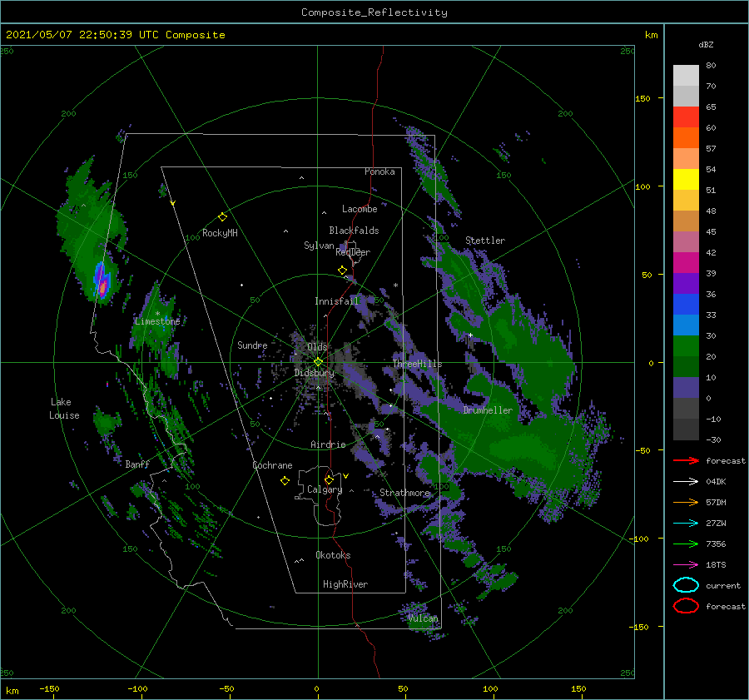The image size is (749, 700).
Task: Click the -30 value on dBZ scale
Action: point(713,439)
